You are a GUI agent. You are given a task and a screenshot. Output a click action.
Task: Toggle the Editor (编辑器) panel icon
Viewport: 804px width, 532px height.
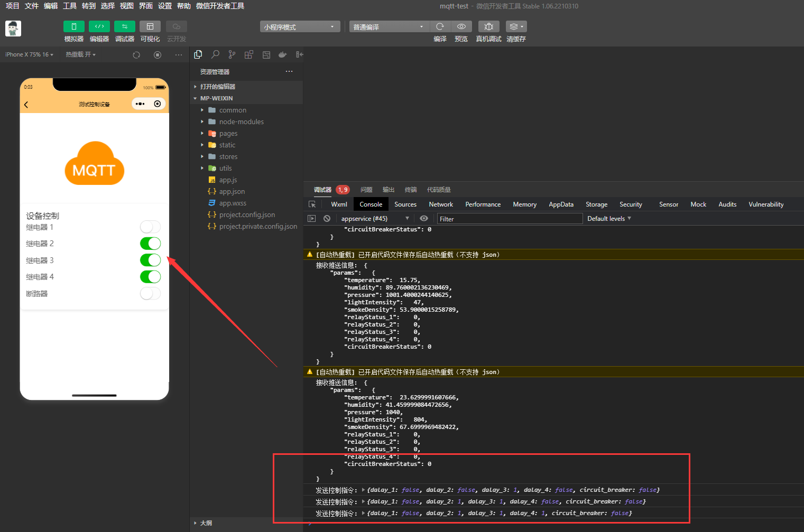99,26
